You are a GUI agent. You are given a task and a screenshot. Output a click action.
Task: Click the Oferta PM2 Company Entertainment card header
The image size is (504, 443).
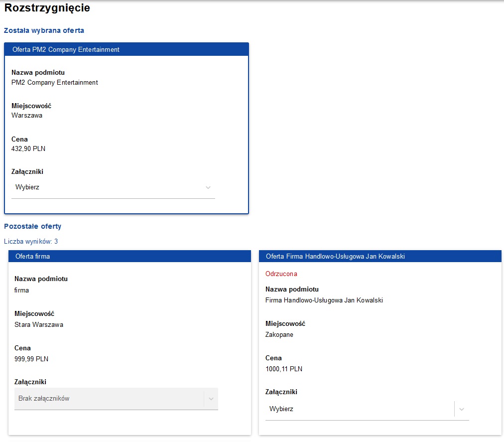point(126,49)
